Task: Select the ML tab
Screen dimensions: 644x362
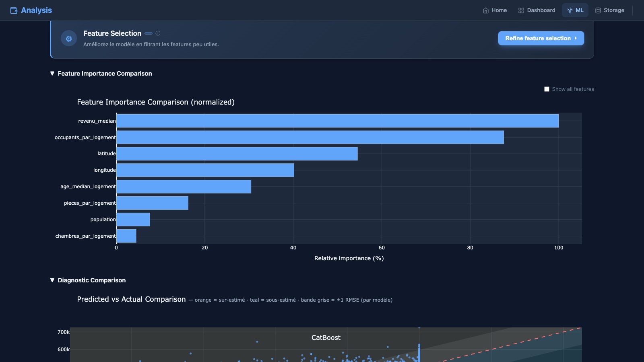Action: coord(575,10)
